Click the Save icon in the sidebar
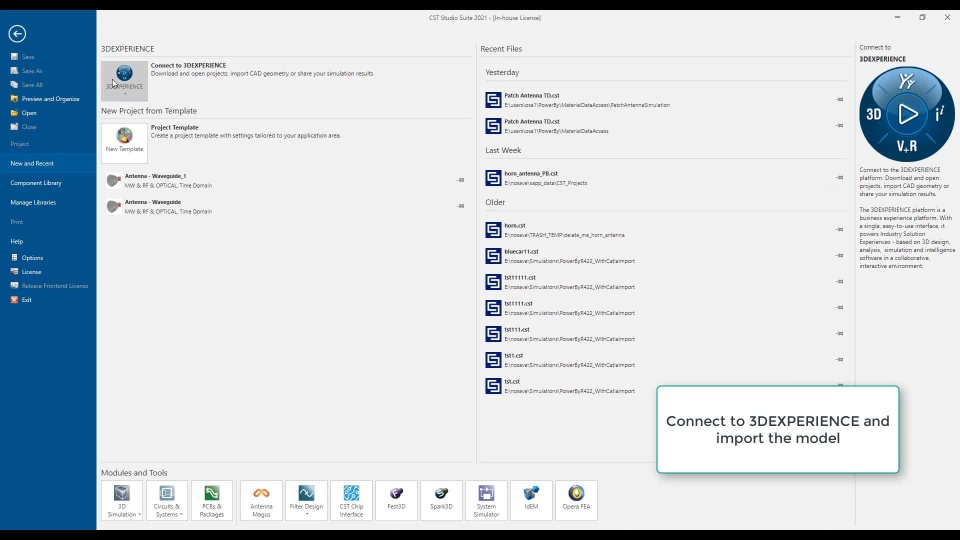The width and height of the screenshot is (960, 540). point(15,56)
